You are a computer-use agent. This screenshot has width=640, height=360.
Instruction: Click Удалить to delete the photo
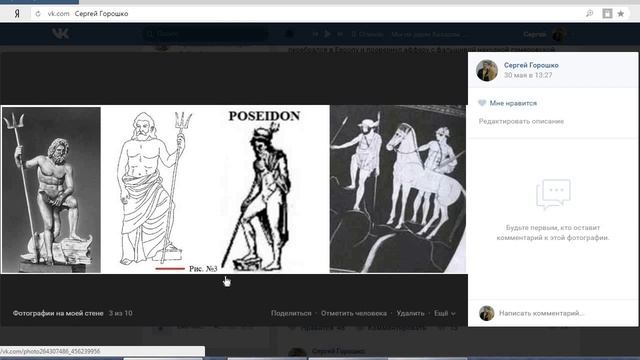point(410,313)
